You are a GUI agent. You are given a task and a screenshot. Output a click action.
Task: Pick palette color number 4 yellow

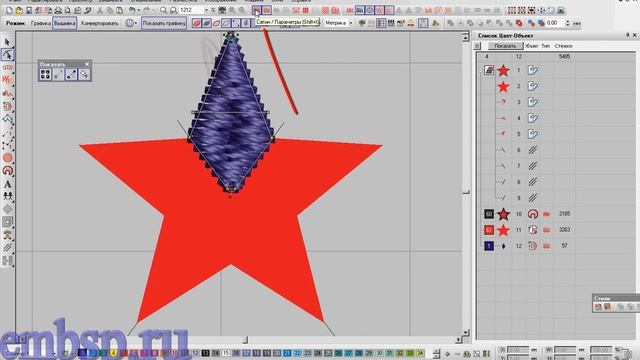coord(113,353)
